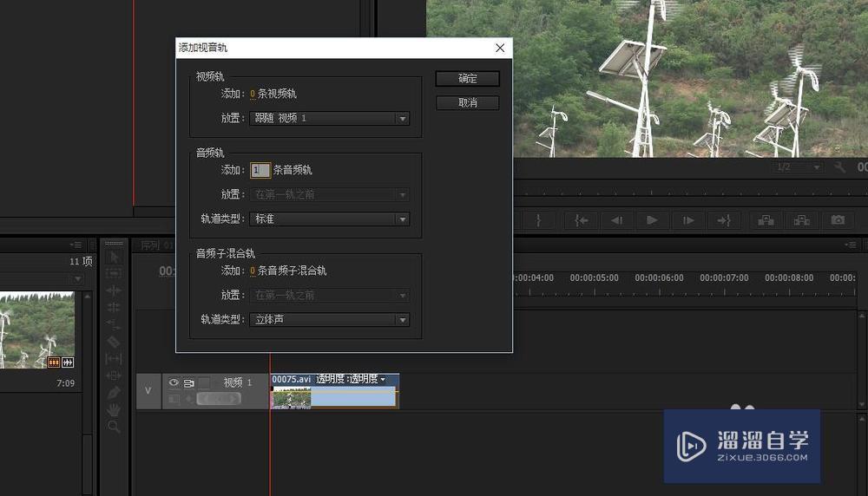Screen dimensions: 868x496
Task: Select the clip thumbnail in Project panel
Action: coord(37,330)
